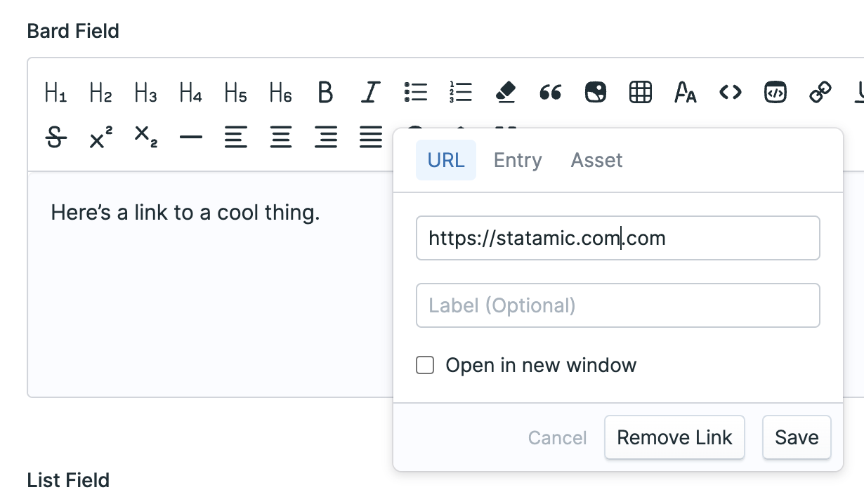Screen dimensions: 864x504
Task: Switch to the Asset tab
Action: point(596,160)
